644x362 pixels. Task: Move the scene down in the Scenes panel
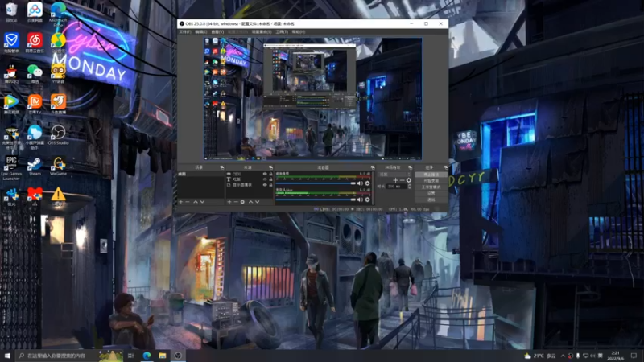(x=202, y=202)
